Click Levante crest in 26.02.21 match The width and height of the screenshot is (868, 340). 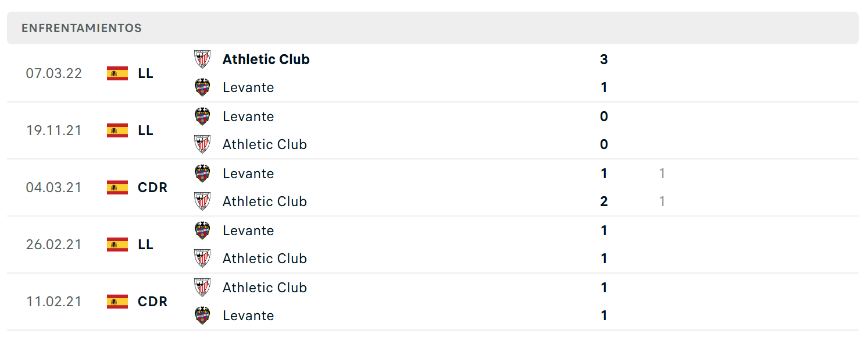pos(202,231)
